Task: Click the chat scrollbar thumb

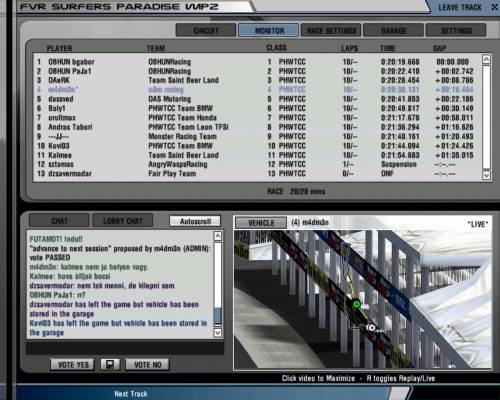Action: point(217,316)
